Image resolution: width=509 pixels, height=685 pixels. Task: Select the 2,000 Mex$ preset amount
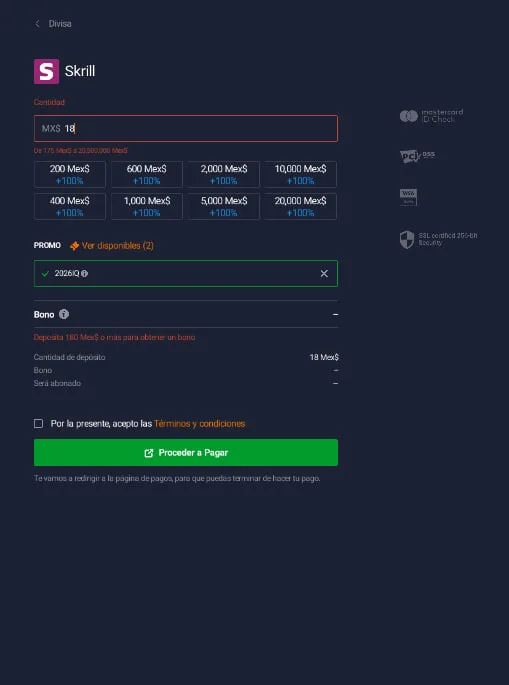(x=224, y=174)
